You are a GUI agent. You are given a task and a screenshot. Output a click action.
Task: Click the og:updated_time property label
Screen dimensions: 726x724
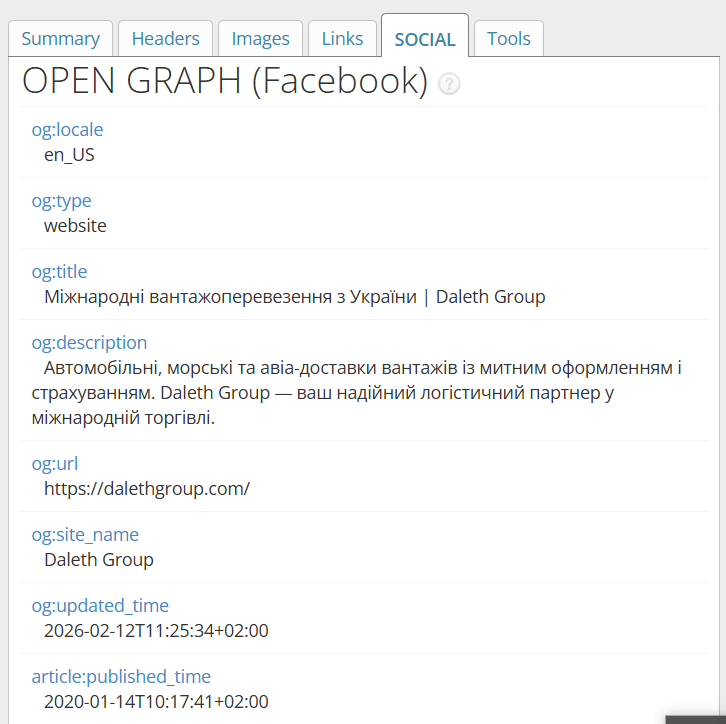pyautogui.click(x=100, y=605)
